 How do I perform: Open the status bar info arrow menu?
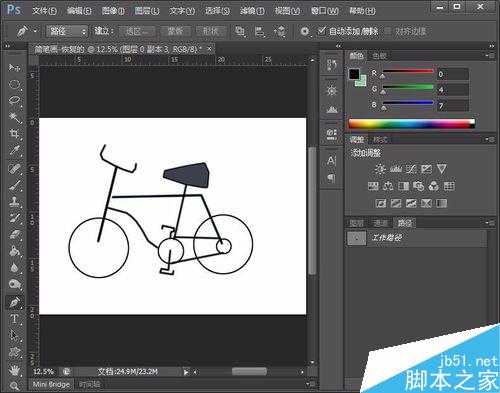coord(186,372)
